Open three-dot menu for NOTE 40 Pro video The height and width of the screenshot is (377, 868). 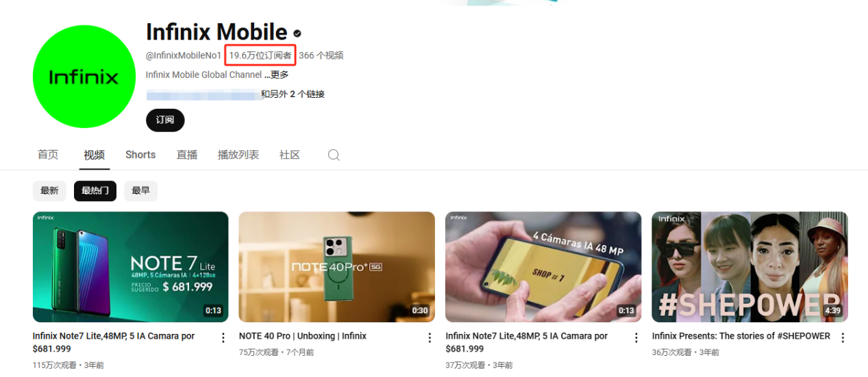coord(430,337)
